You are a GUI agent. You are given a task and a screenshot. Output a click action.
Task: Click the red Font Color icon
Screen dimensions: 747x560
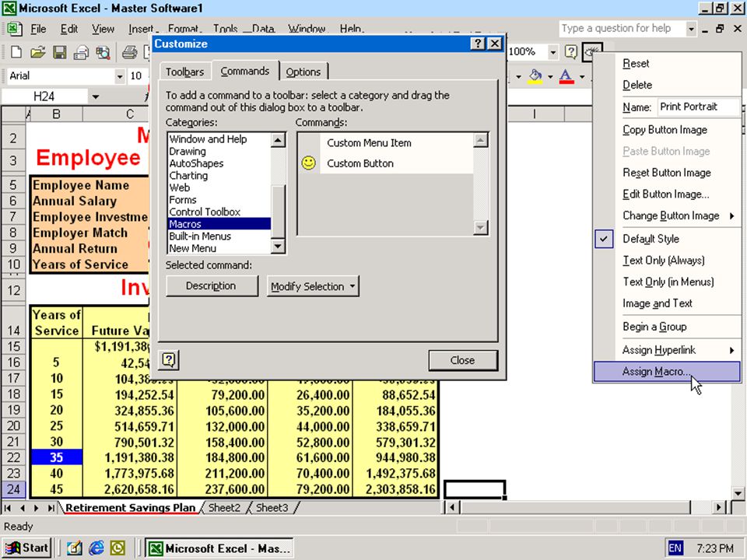click(566, 76)
